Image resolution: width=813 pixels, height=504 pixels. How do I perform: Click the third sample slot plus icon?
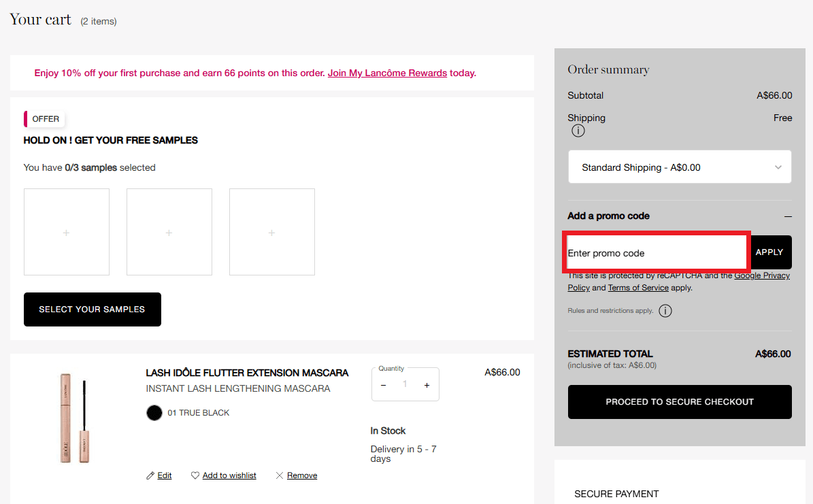pos(271,231)
